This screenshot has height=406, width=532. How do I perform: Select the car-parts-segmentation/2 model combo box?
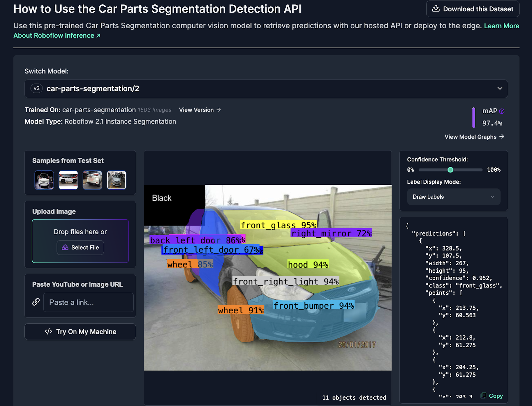pyautogui.click(x=266, y=89)
